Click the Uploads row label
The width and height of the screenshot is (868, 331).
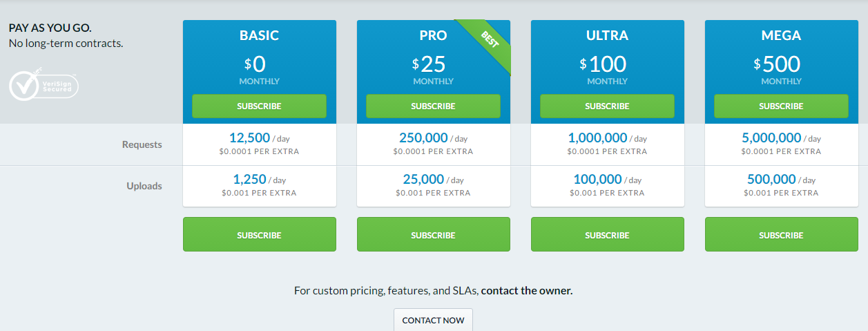[145, 186]
